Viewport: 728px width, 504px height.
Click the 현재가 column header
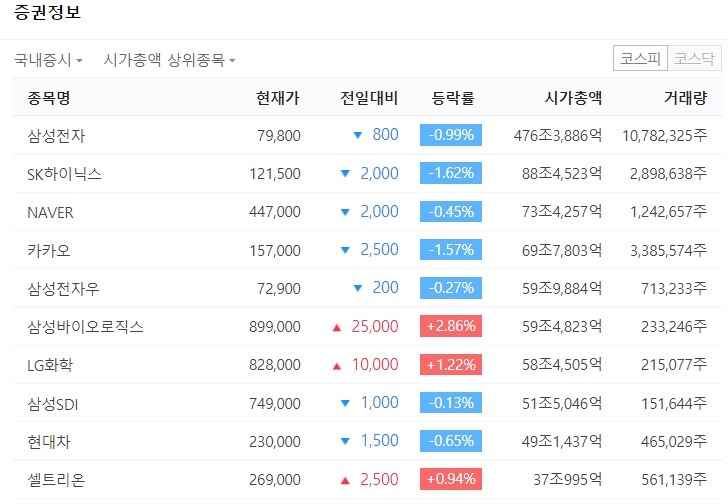278,97
